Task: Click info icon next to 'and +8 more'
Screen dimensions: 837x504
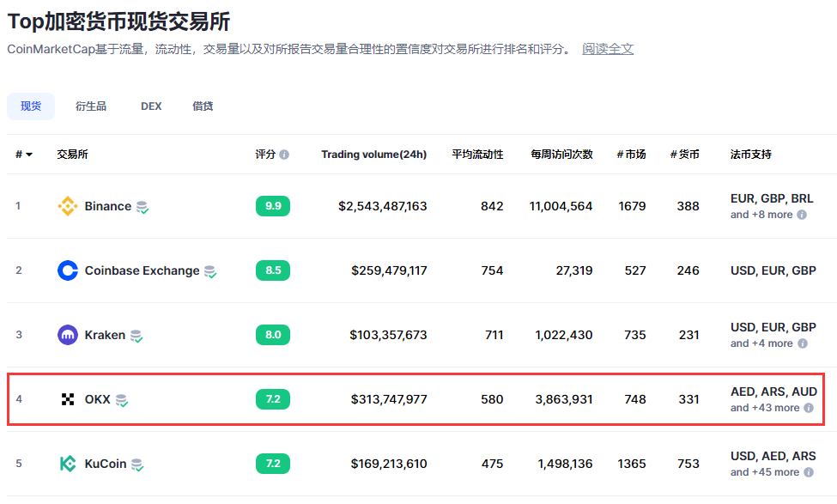Action: (x=802, y=215)
